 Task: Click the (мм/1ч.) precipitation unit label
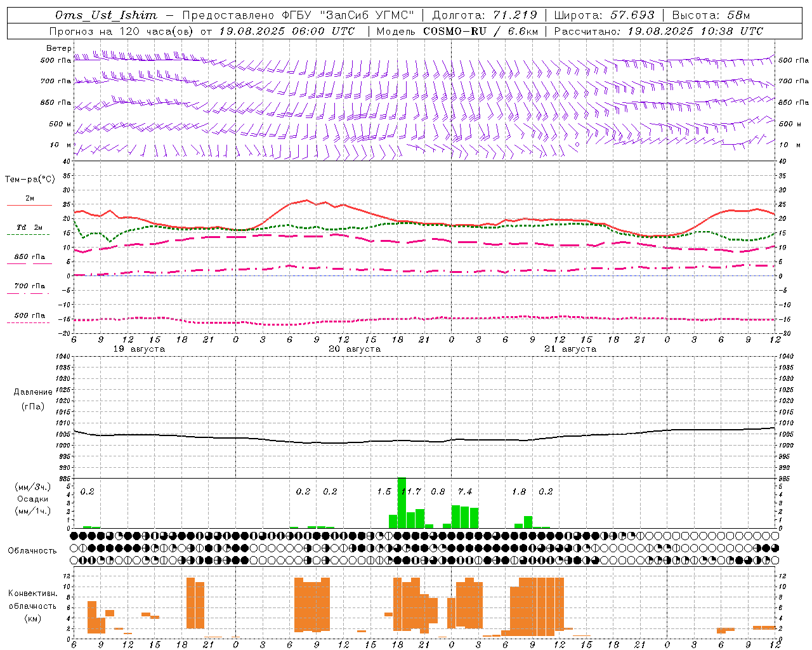click(x=33, y=511)
